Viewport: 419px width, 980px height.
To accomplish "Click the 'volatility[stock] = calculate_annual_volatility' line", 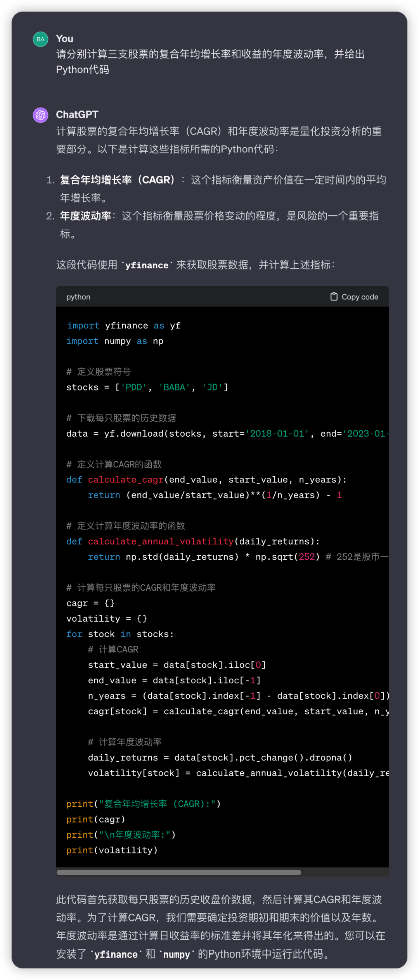I will tap(238, 773).
